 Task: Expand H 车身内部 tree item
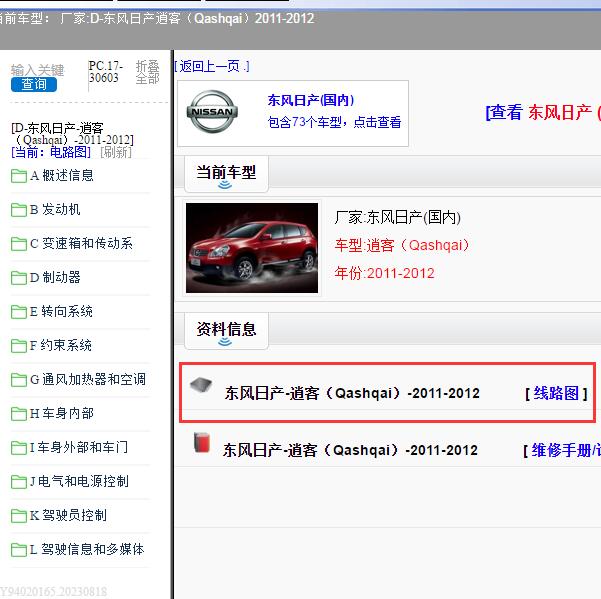coord(62,414)
